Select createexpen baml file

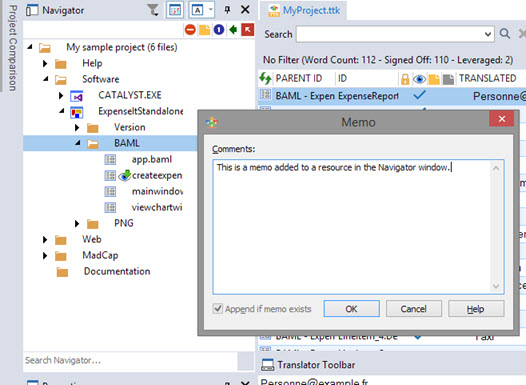[x=157, y=175]
